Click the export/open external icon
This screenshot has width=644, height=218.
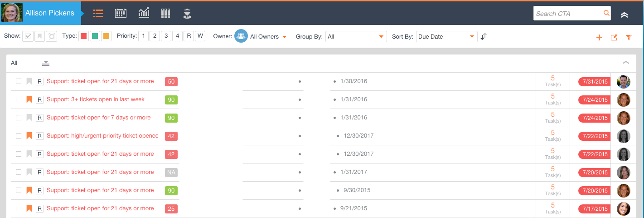(614, 38)
